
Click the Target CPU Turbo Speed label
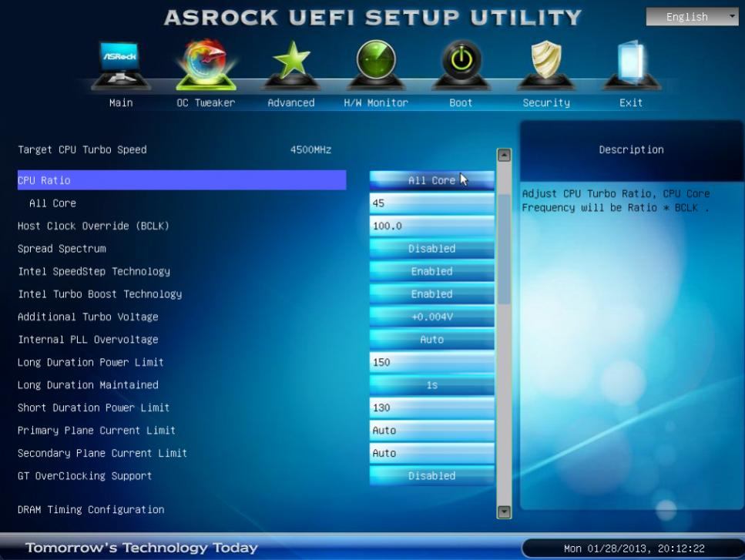click(82, 149)
